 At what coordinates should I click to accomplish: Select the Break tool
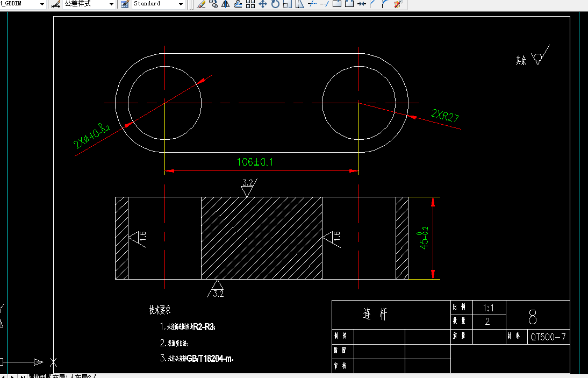coord(349,4)
